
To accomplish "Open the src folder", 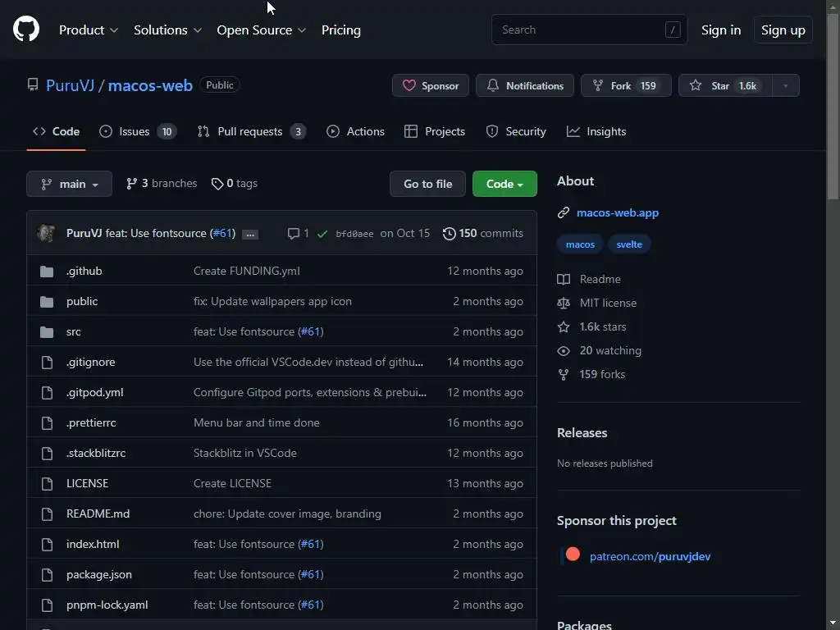I will click(x=73, y=331).
